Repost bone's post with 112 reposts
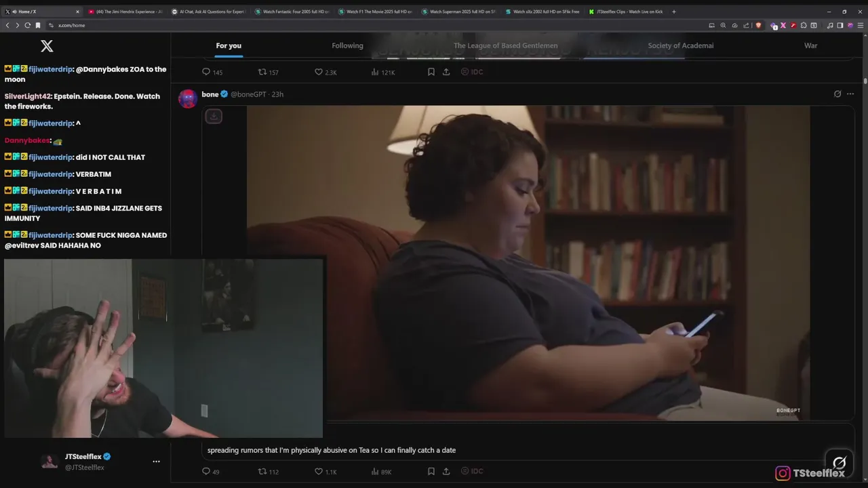 [269, 471]
